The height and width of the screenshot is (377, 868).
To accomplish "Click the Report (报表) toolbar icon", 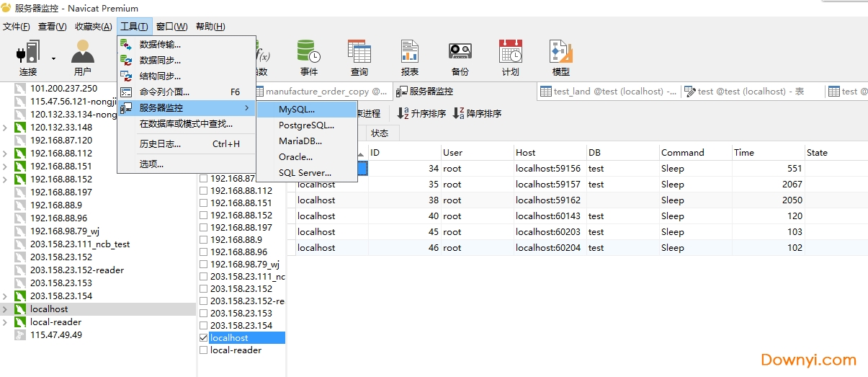I will [409, 58].
